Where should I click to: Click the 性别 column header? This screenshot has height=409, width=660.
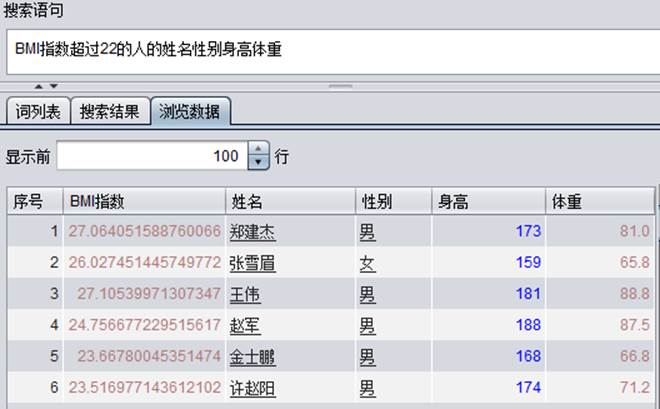point(393,201)
